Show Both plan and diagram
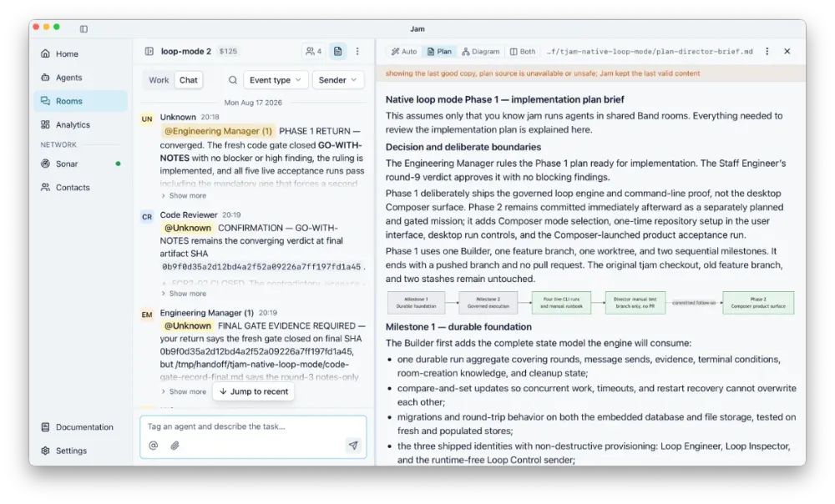 pos(523,52)
